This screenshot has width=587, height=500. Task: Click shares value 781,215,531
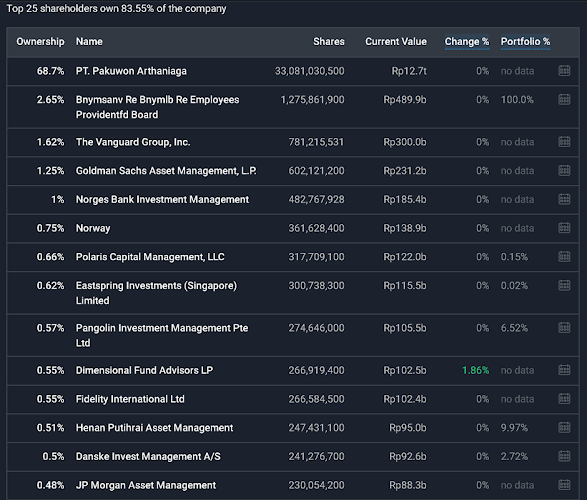pyautogui.click(x=316, y=142)
